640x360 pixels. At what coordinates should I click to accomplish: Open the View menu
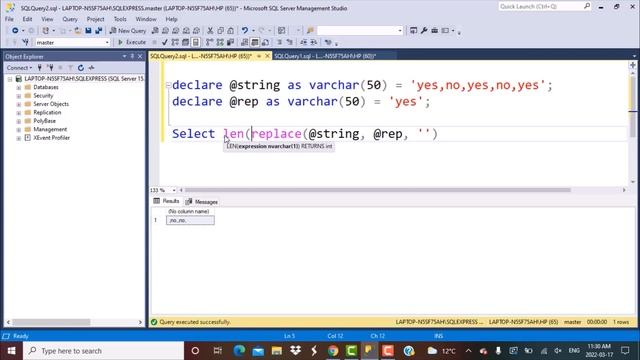click(47, 19)
